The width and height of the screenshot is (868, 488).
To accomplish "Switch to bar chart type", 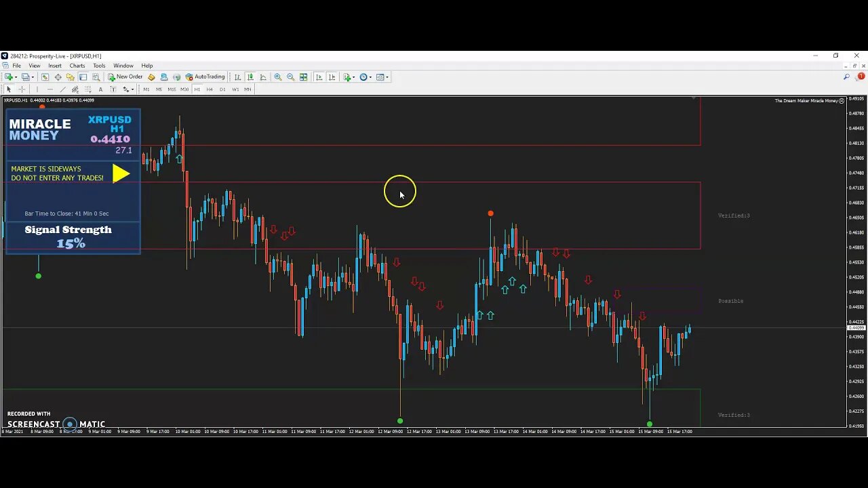I will coord(237,77).
